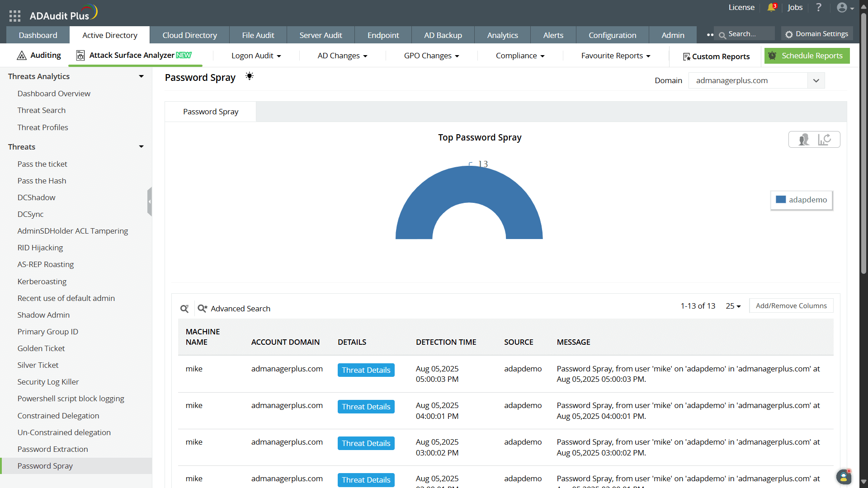Screen dimensions: 868x488
Task: Collapse the left sidebar handle
Action: pos(149,202)
